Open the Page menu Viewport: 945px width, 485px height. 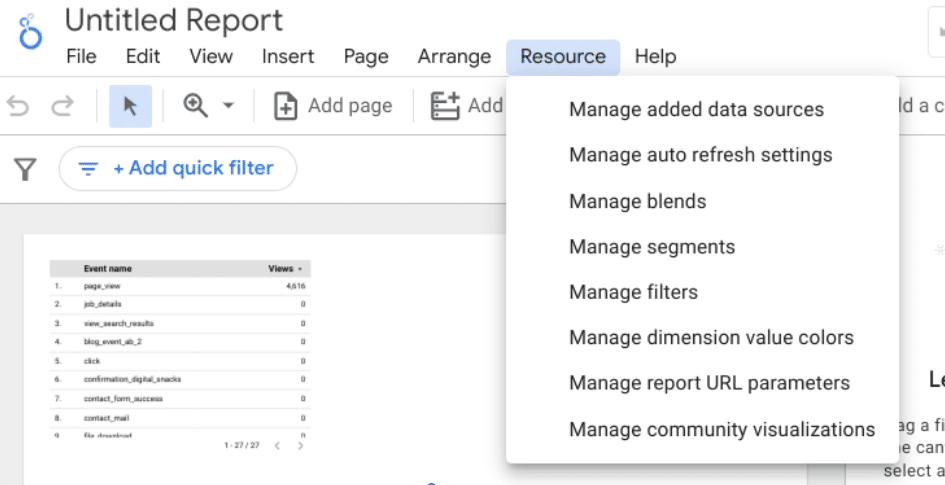click(366, 57)
